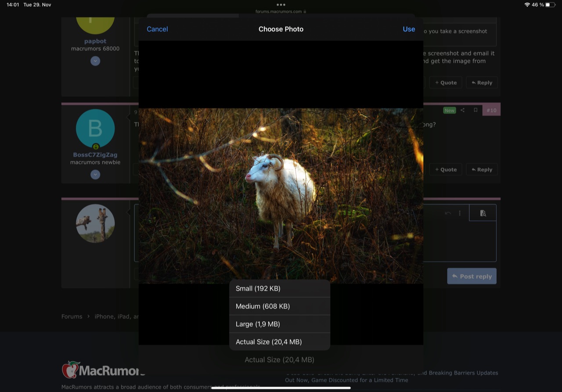Open the editor's more options menu
This screenshot has height=392, width=562.
[460, 213]
